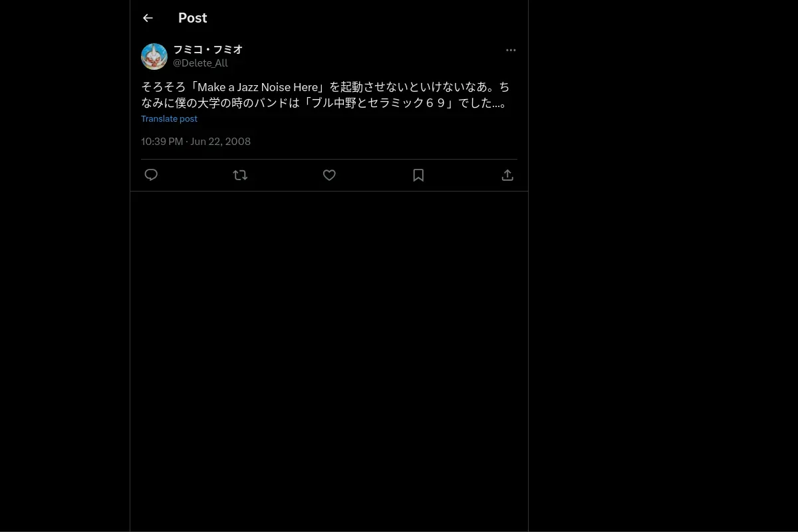
Task: Bookmark this post
Action: (418, 175)
